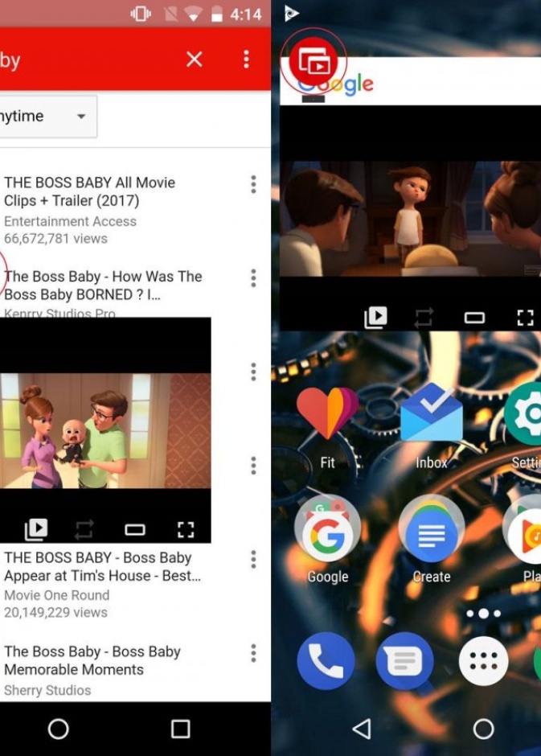Viewport: 541px width, 756px height.
Task: Tap the home button on left phone
Action: tap(59, 729)
